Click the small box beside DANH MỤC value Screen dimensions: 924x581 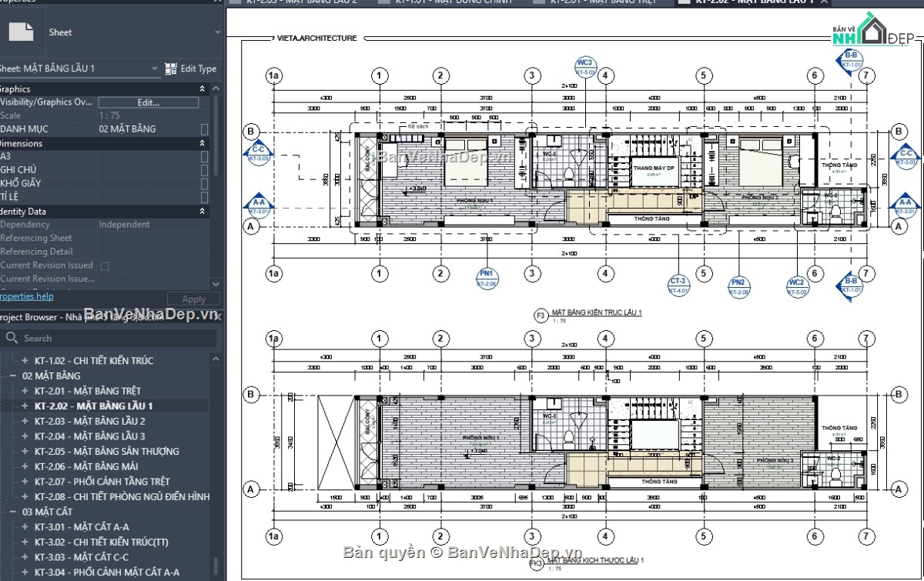(x=204, y=129)
